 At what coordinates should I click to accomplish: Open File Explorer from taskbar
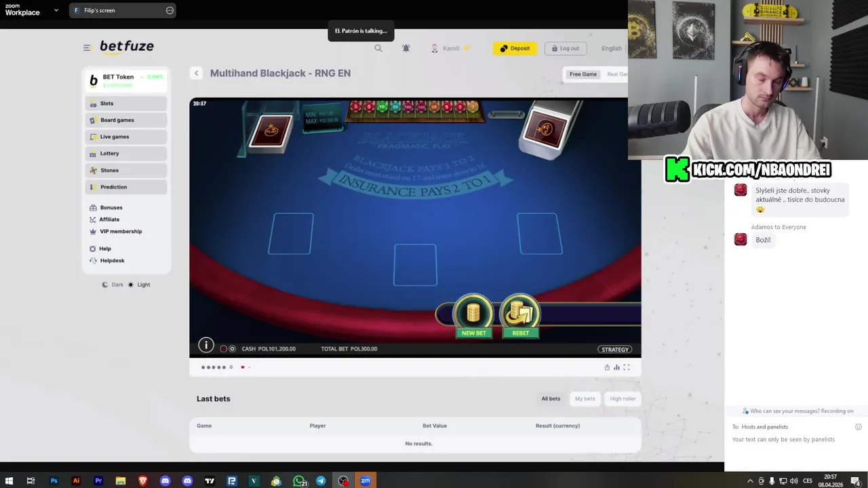tap(121, 481)
